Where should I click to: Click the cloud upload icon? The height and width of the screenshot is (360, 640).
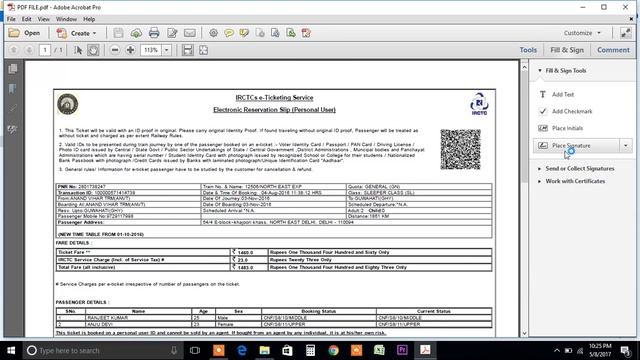[x=136, y=33]
